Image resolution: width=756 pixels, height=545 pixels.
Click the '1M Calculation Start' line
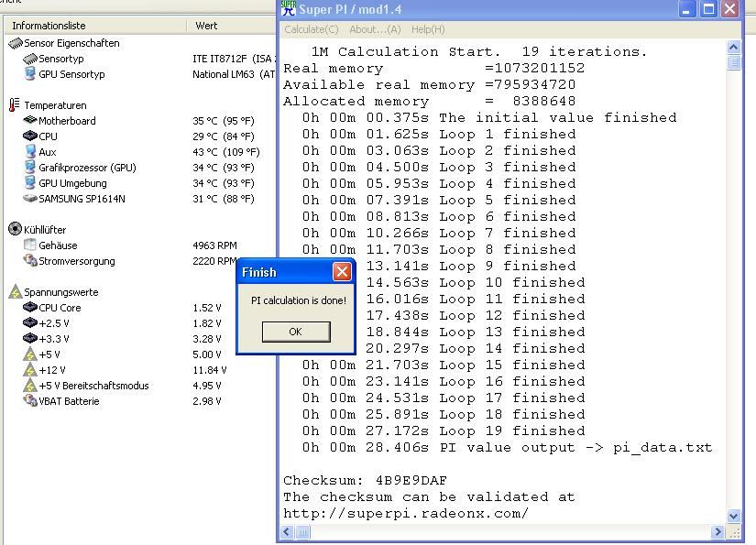click(478, 51)
